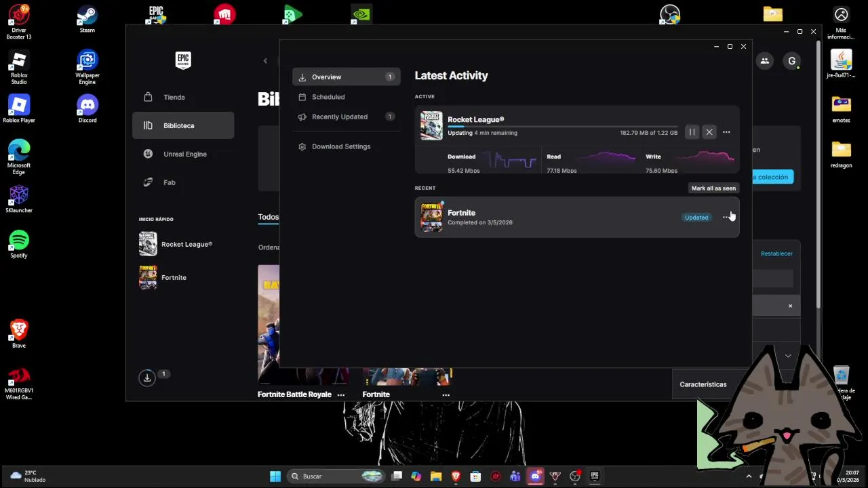This screenshot has height=488, width=868.
Task: Open Microsoft Edge desktop icon
Action: [19, 157]
